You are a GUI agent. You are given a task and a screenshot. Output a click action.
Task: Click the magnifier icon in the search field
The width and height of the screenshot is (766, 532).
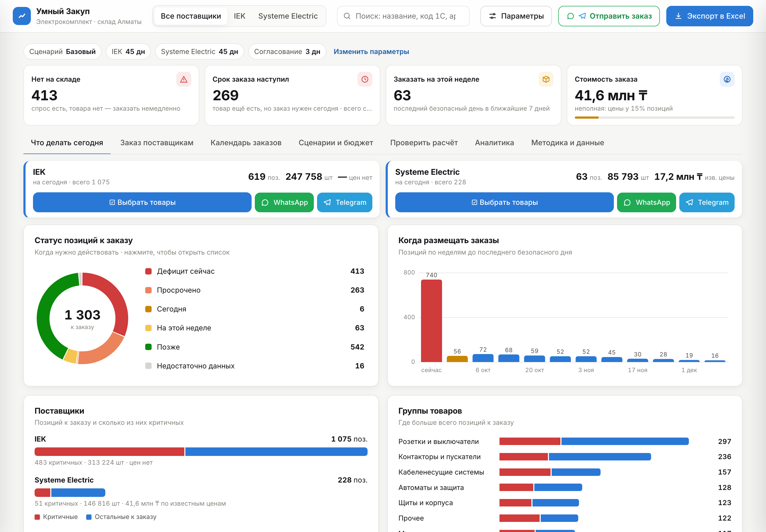[x=347, y=16]
